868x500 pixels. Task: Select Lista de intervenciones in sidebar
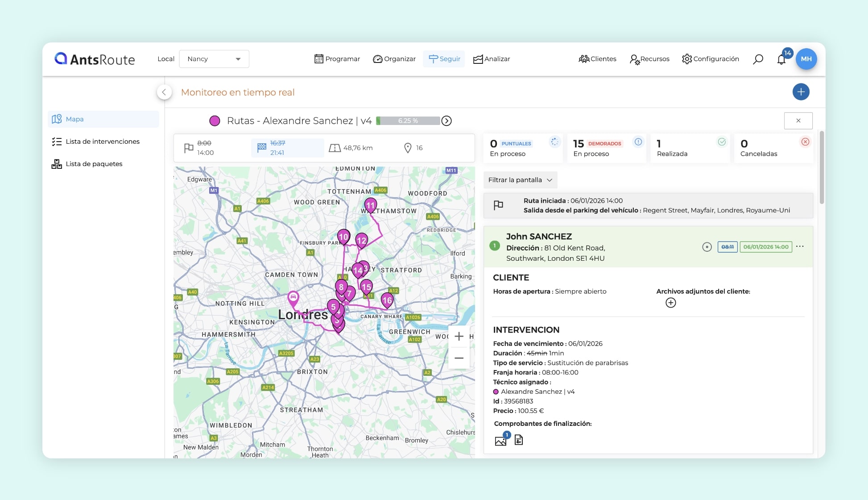[102, 142]
